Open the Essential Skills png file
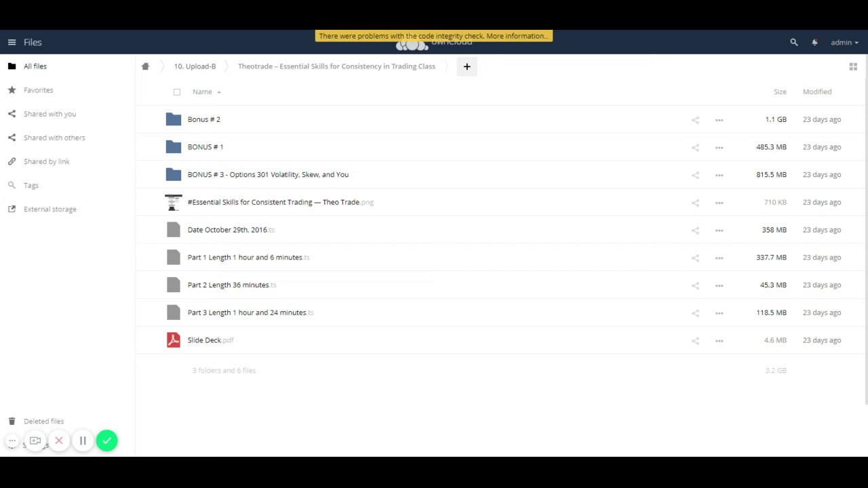 [x=281, y=202]
